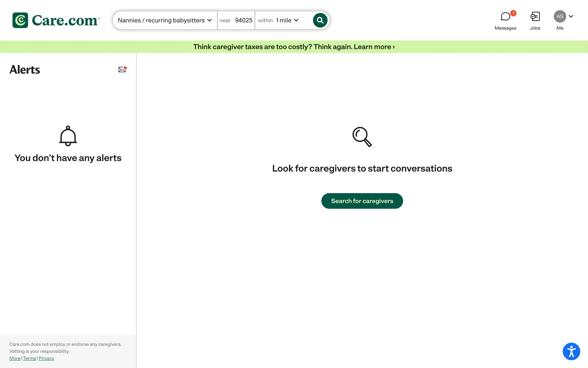This screenshot has height=368, width=588.
Task: Open the Privacy footer link
Action: (x=46, y=358)
